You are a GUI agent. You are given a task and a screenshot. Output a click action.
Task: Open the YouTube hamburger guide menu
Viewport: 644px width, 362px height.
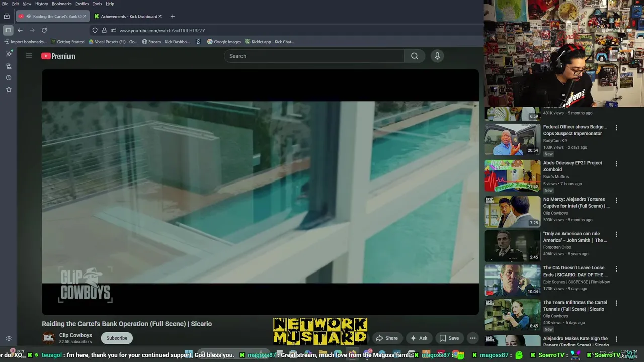29,56
